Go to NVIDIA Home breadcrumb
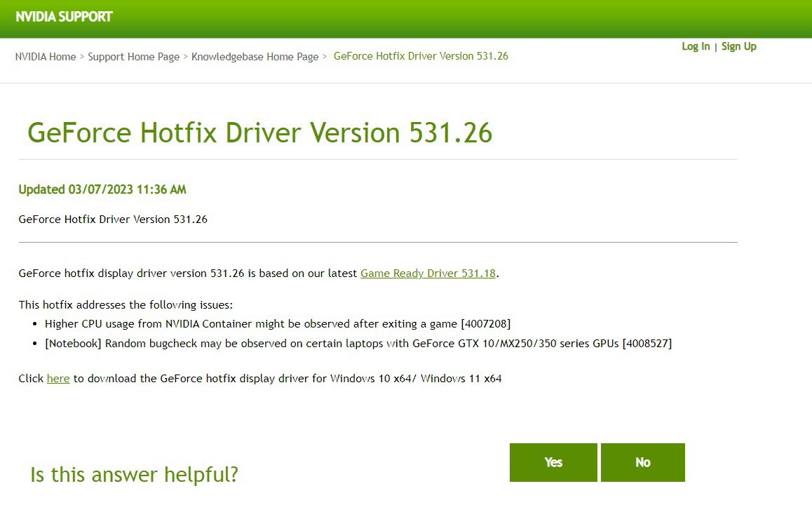812x526 pixels. tap(46, 57)
